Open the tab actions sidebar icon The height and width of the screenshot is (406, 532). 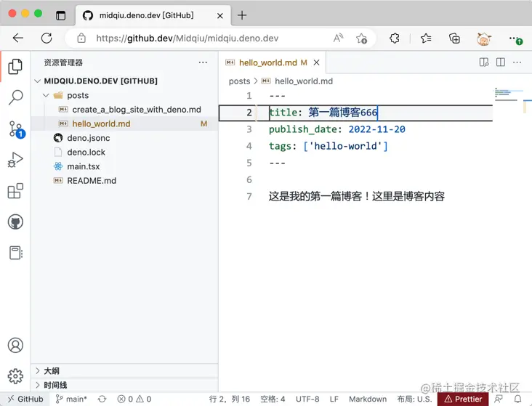click(61, 15)
